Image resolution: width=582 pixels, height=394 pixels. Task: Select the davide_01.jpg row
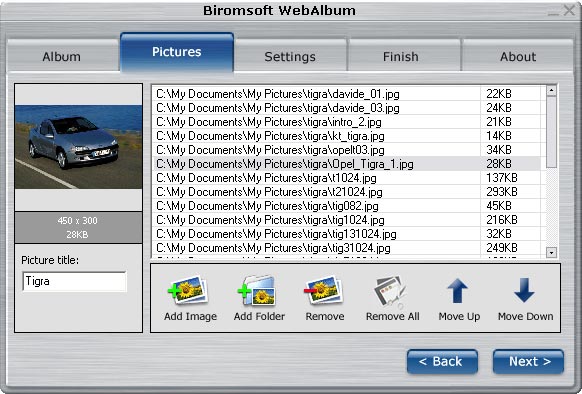point(347,94)
